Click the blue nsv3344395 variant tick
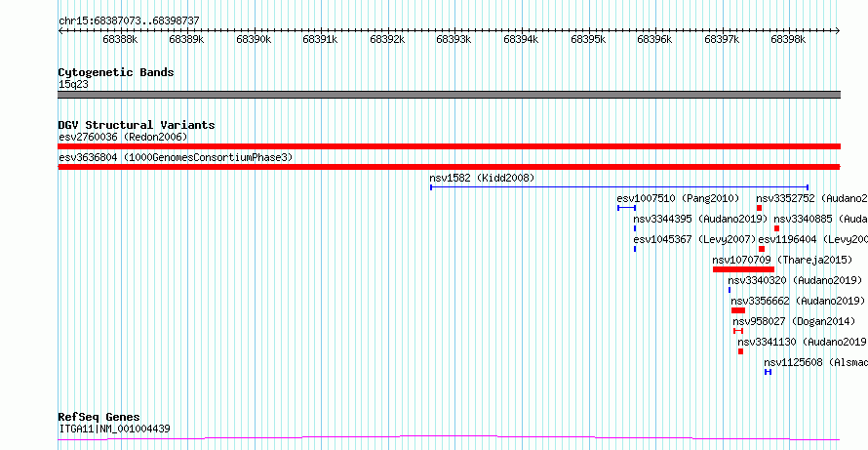This screenshot has width=868, height=450. pyautogui.click(x=635, y=228)
